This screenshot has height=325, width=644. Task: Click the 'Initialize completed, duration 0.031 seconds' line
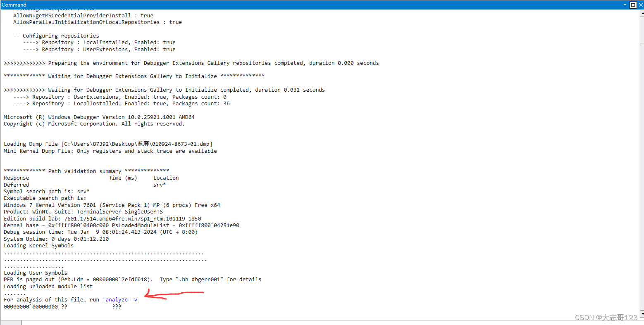pyautogui.click(x=165, y=90)
